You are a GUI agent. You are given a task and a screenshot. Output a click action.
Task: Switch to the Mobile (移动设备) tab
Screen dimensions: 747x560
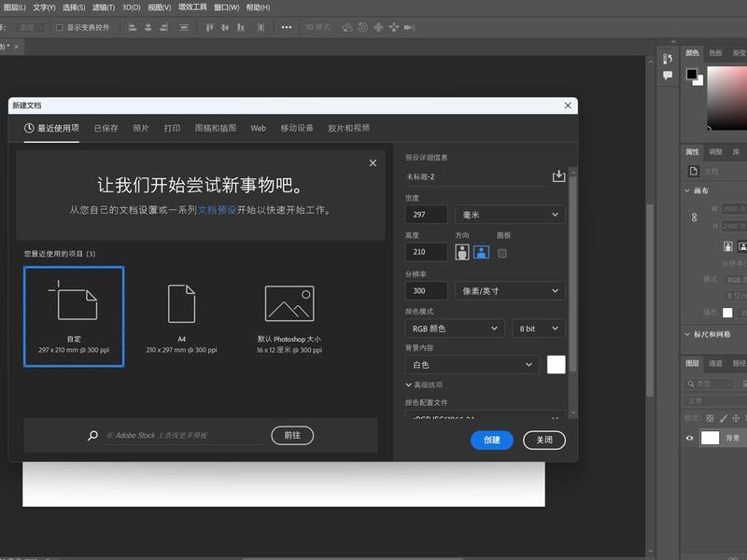[297, 128]
